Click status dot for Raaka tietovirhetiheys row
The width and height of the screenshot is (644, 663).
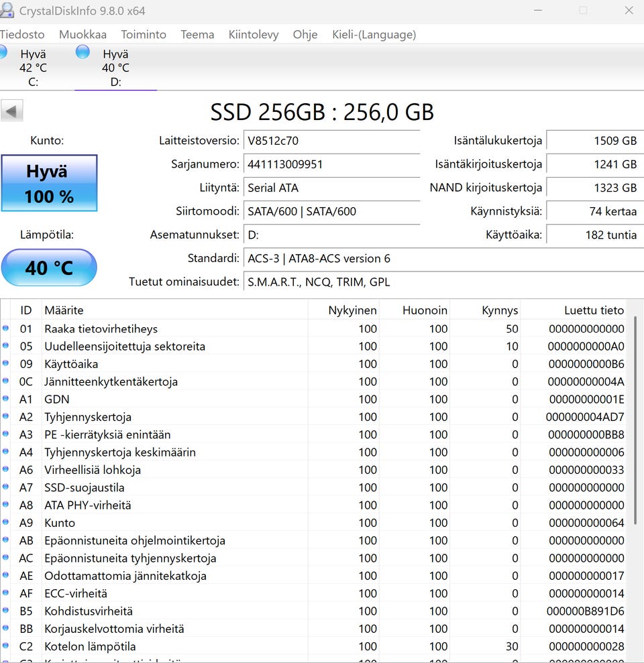tap(6, 328)
